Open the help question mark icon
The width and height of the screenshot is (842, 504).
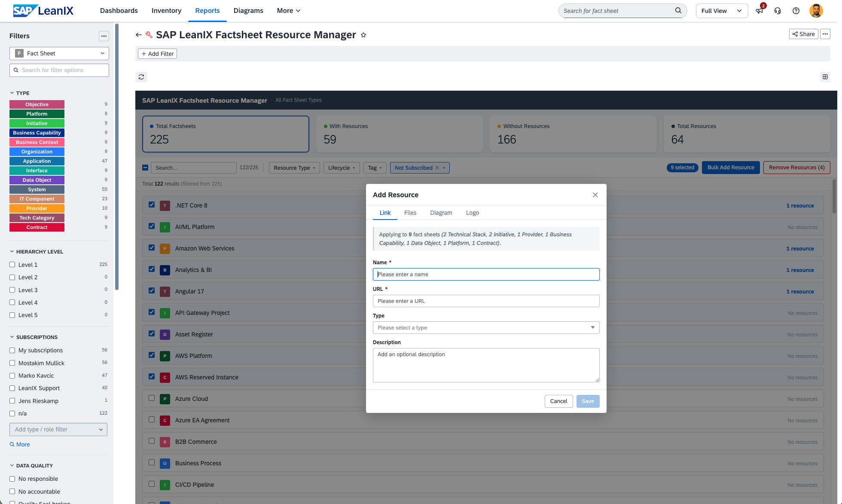pyautogui.click(x=796, y=11)
